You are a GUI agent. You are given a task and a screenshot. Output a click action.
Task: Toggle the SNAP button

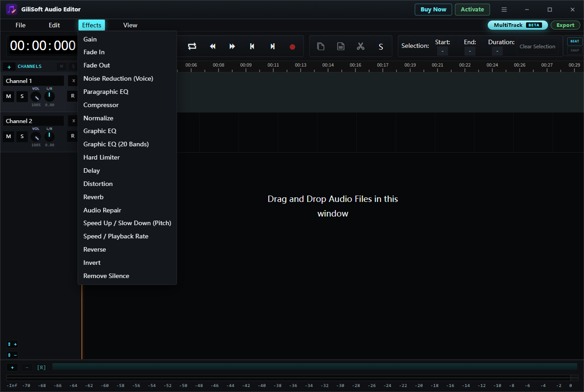pyautogui.click(x=574, y=51)
